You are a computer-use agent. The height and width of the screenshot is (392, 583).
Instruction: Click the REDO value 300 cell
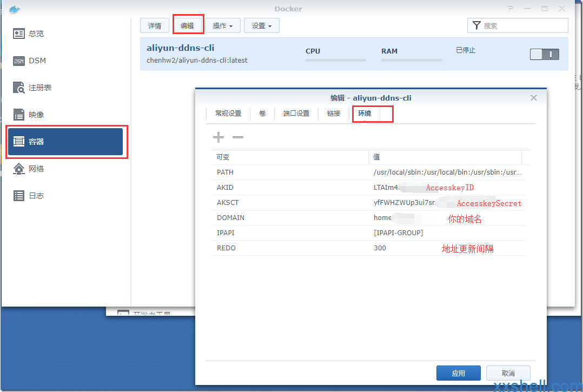pyautogui.click(x=447, y=248)
